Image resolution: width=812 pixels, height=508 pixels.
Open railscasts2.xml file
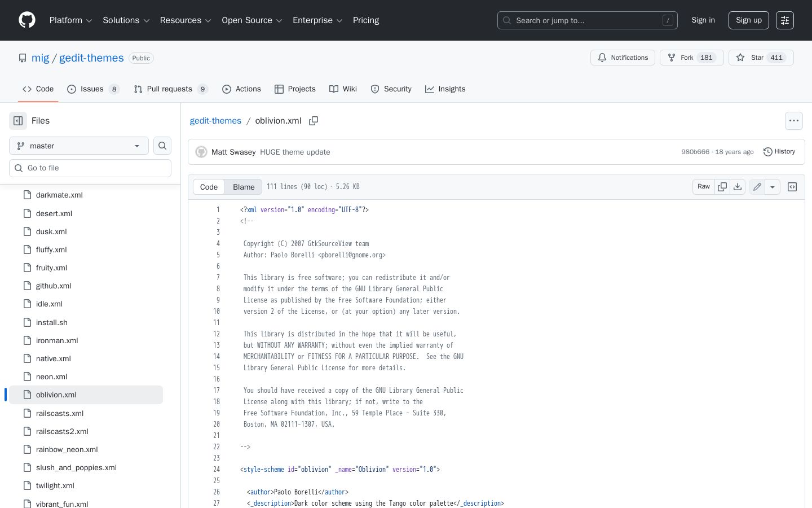(86, 431)
